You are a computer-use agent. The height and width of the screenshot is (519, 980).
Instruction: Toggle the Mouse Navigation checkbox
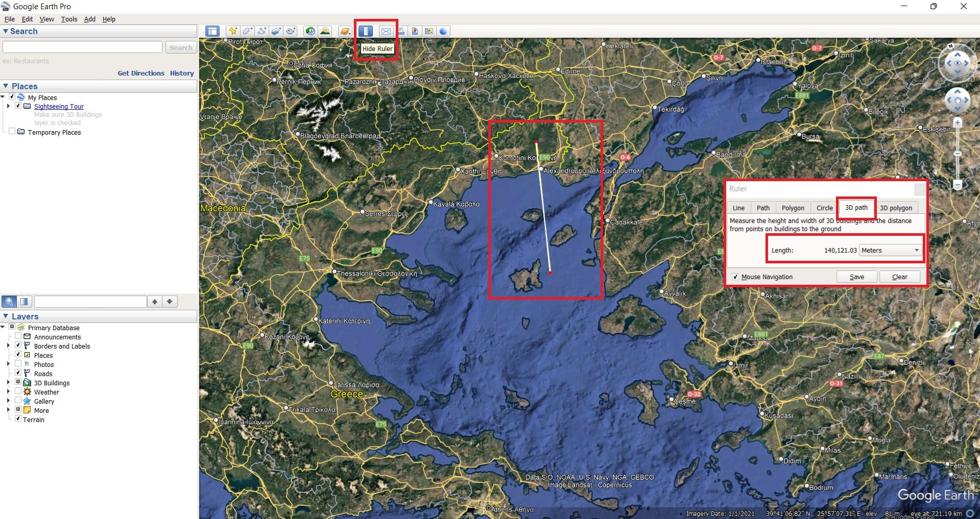pos(735,277)
